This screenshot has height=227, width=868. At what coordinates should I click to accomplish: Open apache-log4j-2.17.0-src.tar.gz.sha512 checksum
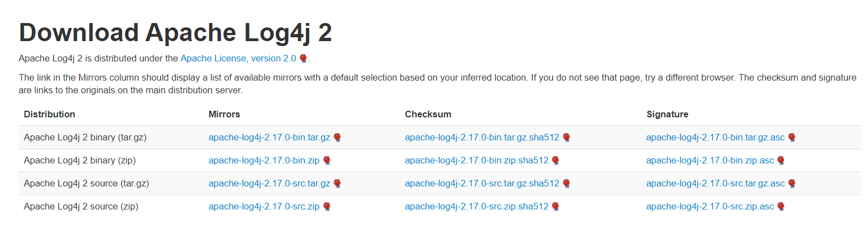[x=482, y=183]
